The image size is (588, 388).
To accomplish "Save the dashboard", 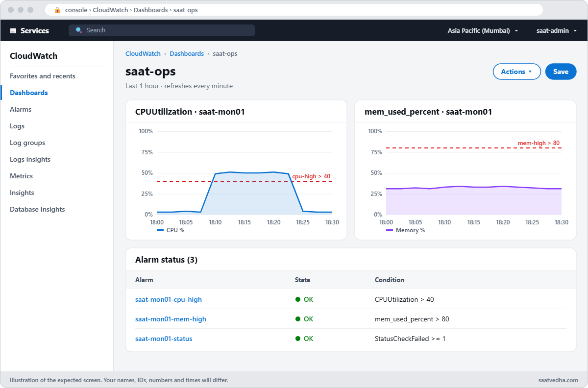I will click(x=561, y=72).
